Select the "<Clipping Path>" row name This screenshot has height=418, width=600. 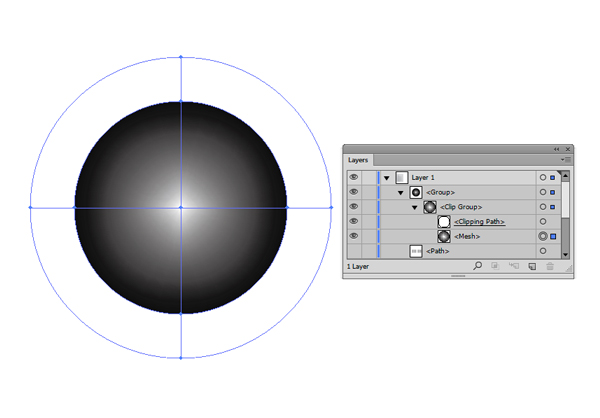pos(479,222)
